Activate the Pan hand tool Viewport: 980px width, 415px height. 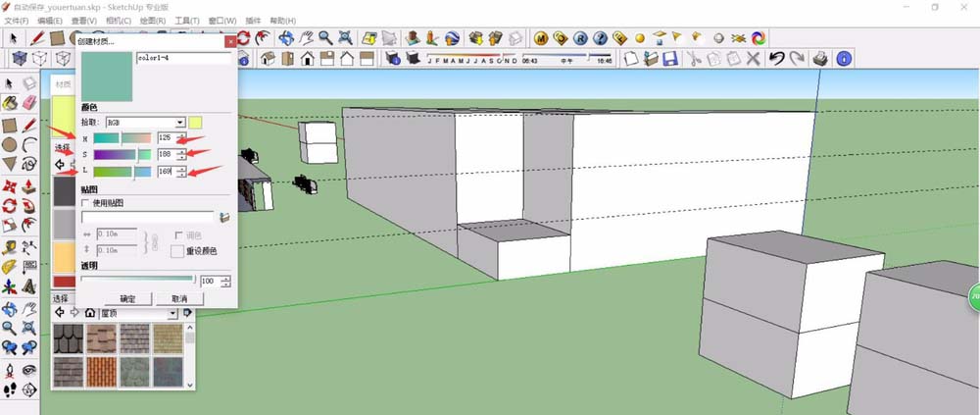pos(305,38)
